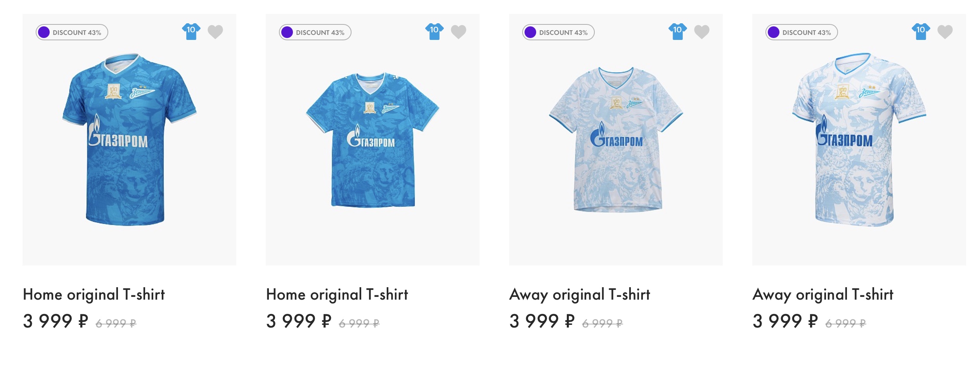
Task: Click jersey number icon on last Away T-shirt
Action: coord(921,31)
